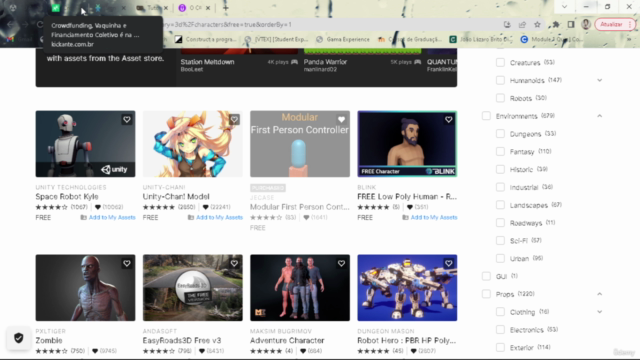Favorite the Space Robot Kyle asset heart
This screenshot has height=360, width=640.
(x=127, y=120)
